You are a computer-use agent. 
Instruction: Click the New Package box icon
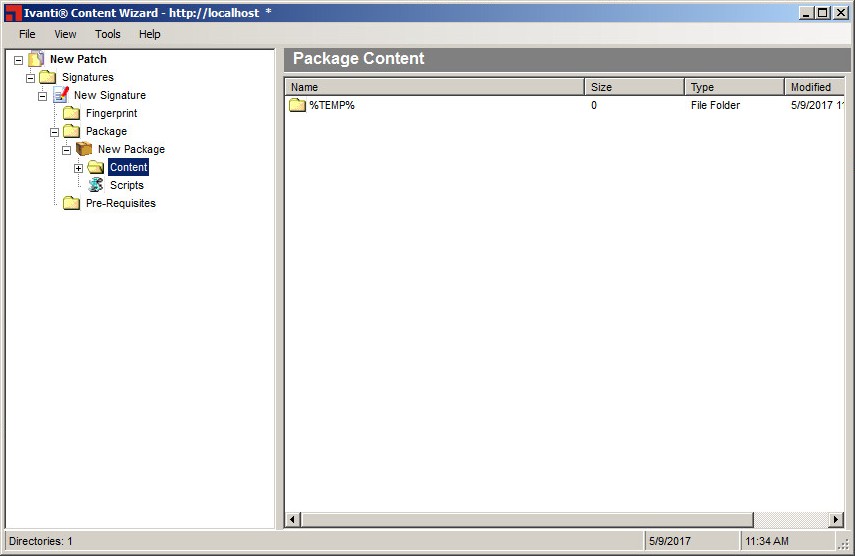click(x=84, y=149)
